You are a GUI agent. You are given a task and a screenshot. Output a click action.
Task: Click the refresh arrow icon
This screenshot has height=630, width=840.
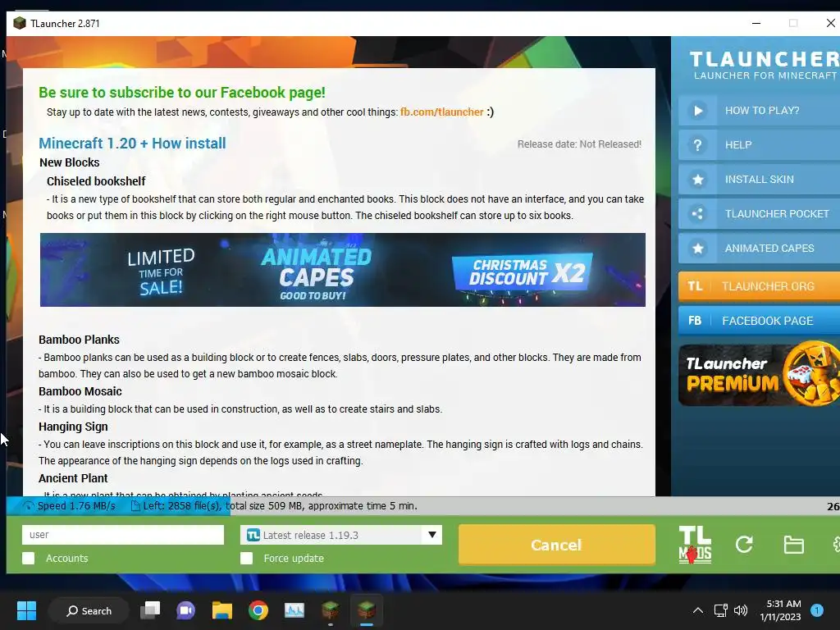click(x=744, y=545)
